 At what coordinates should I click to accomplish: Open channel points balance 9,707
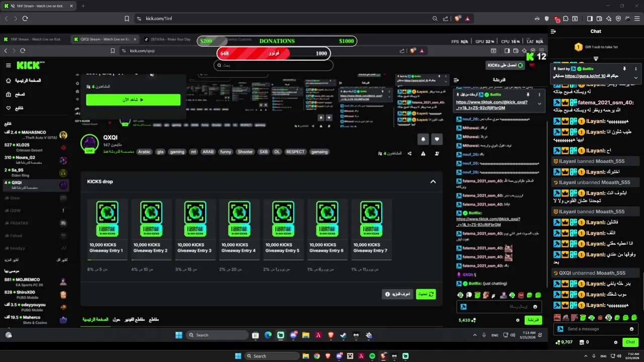pyautogui.click(x=563, y=342)
